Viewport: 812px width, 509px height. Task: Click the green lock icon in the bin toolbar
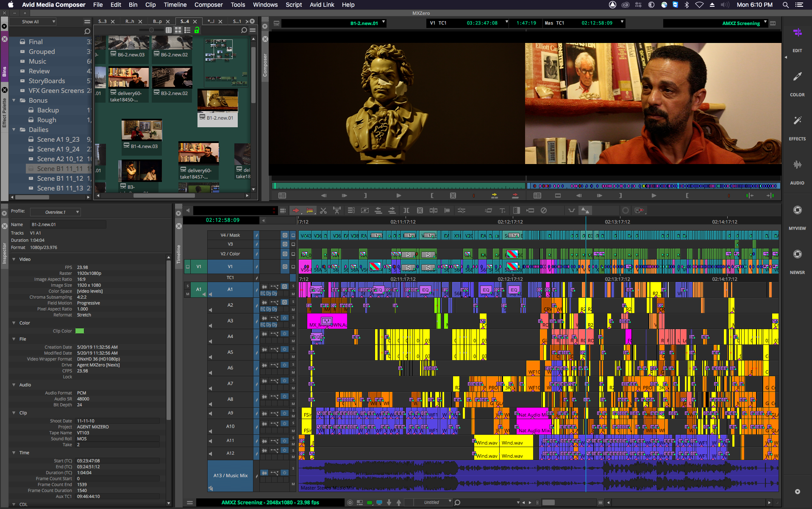click(197, 30)
